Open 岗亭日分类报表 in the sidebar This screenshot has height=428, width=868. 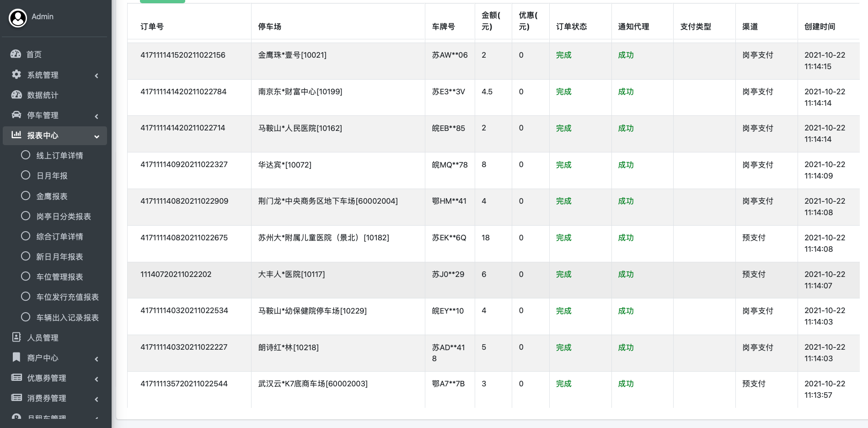[64, 217]
